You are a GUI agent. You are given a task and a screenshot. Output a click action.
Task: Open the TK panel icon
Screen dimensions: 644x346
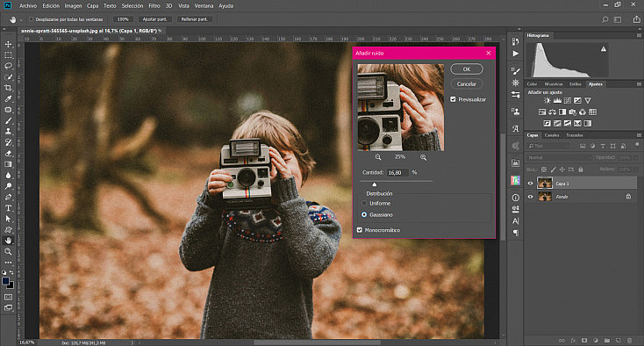pyautogui.click(x=515, y=180)
